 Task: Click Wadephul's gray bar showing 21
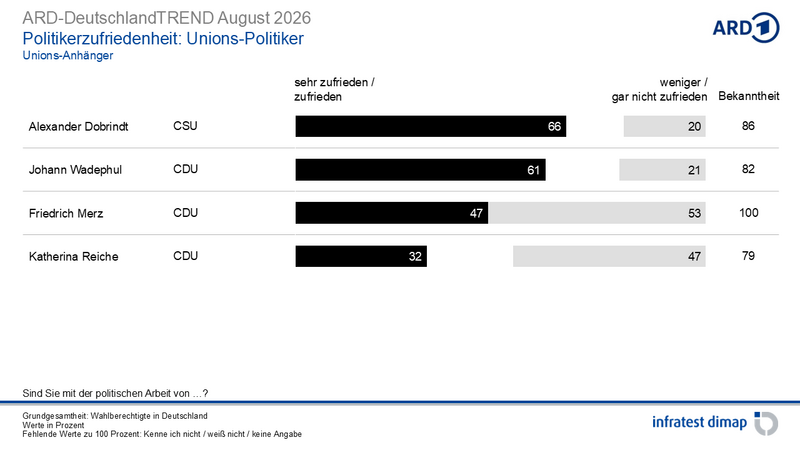pos(662,170)
